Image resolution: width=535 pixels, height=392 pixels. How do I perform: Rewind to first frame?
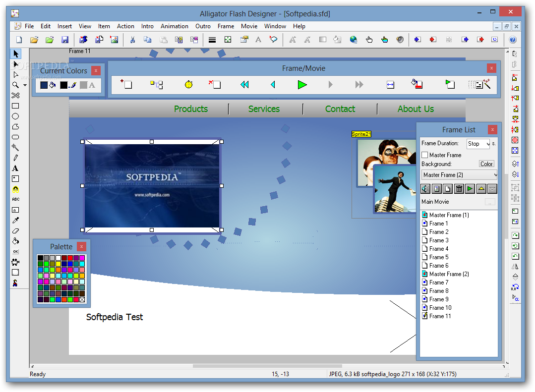click(x=244, y=84)
